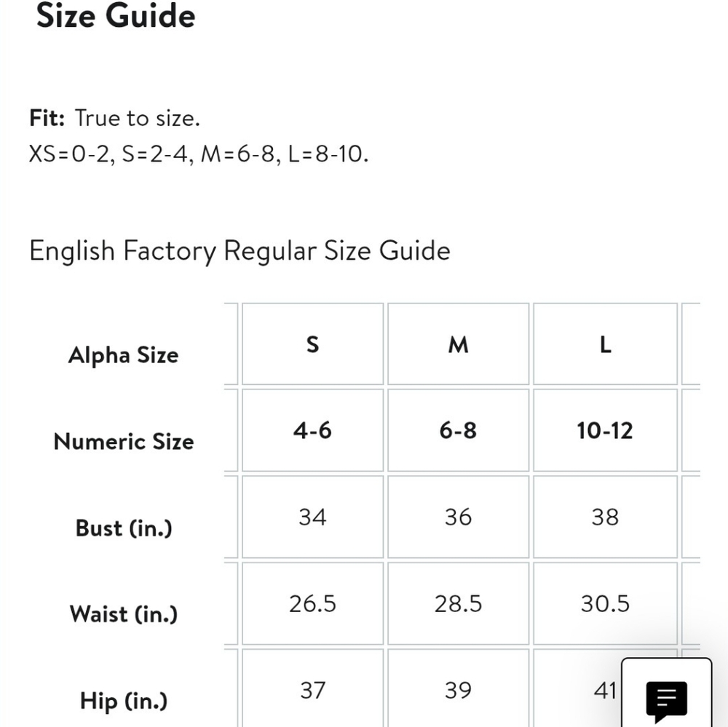Click the Alpha Size row label
This screenshot has width=728, height=727.
click(124, 356)
